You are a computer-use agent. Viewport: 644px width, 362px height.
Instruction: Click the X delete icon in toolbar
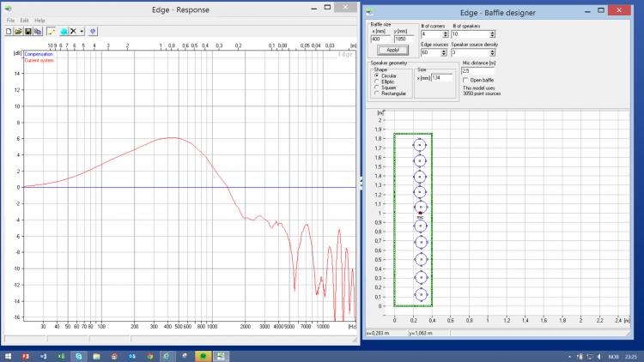(75, 31)
